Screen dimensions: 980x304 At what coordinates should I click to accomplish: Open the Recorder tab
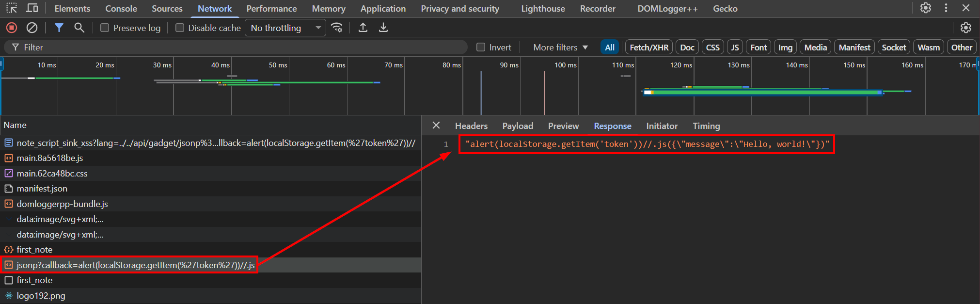click(598, 9)
